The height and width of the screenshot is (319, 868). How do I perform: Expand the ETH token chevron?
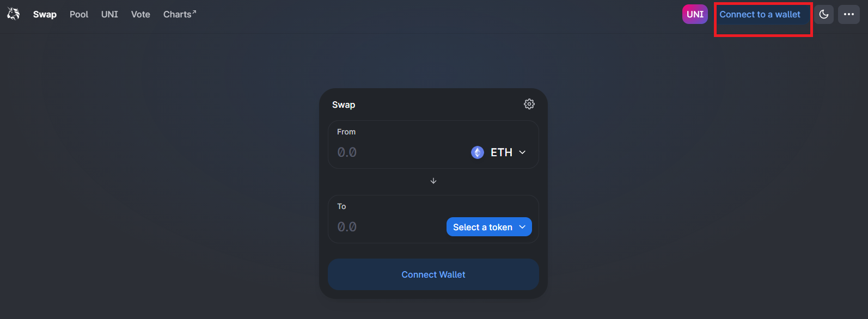[523, 152]
